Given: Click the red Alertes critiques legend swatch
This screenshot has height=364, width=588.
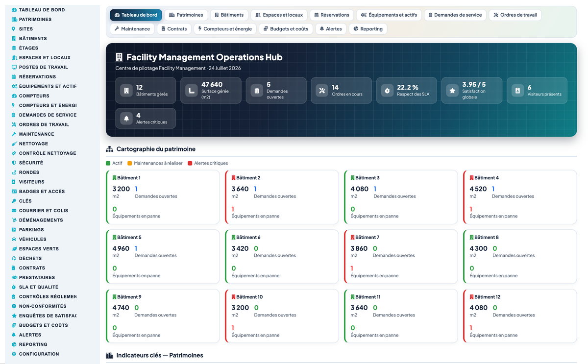Looking at the screenshot, I should (190, 163).
